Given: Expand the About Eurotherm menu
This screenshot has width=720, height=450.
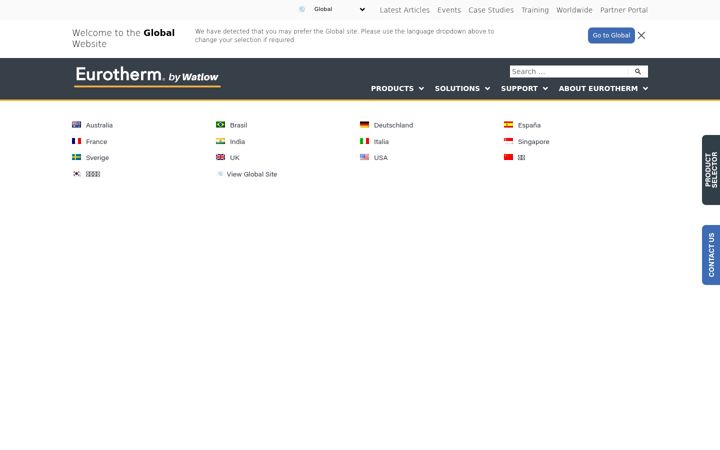Looking at the screenshot, I should 603,88.
